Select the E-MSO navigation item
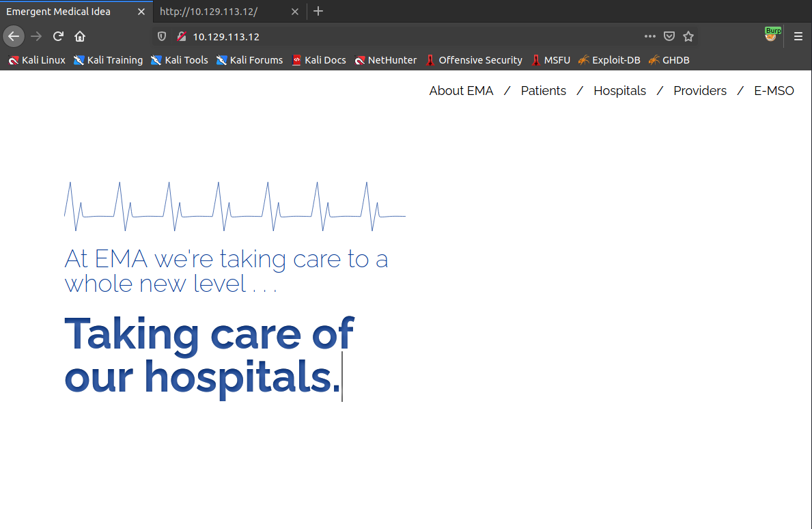The image size is (812, 529). pos(774,91)
